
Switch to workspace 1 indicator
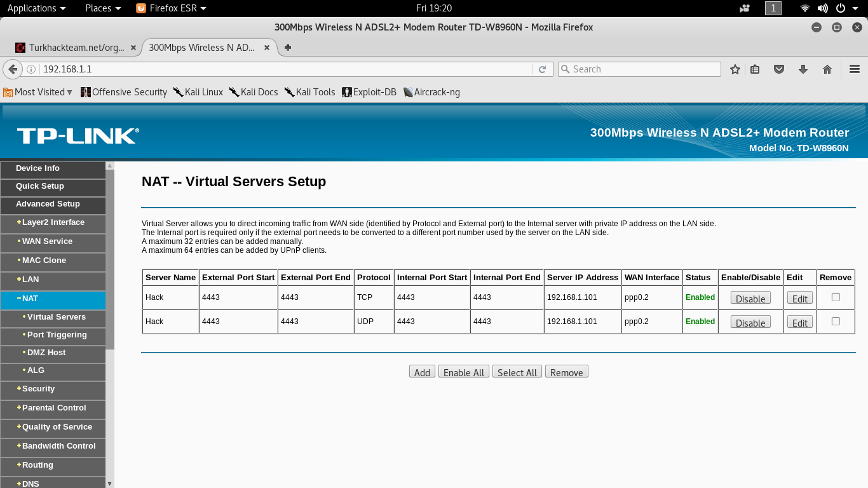[x=773, y=8]
